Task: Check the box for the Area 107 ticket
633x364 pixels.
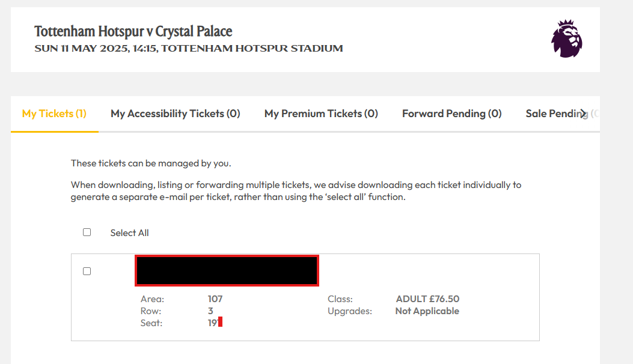Action: [x=87, y=271]
